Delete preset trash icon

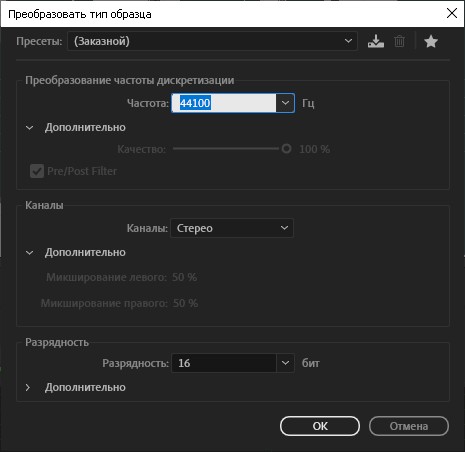399,41
